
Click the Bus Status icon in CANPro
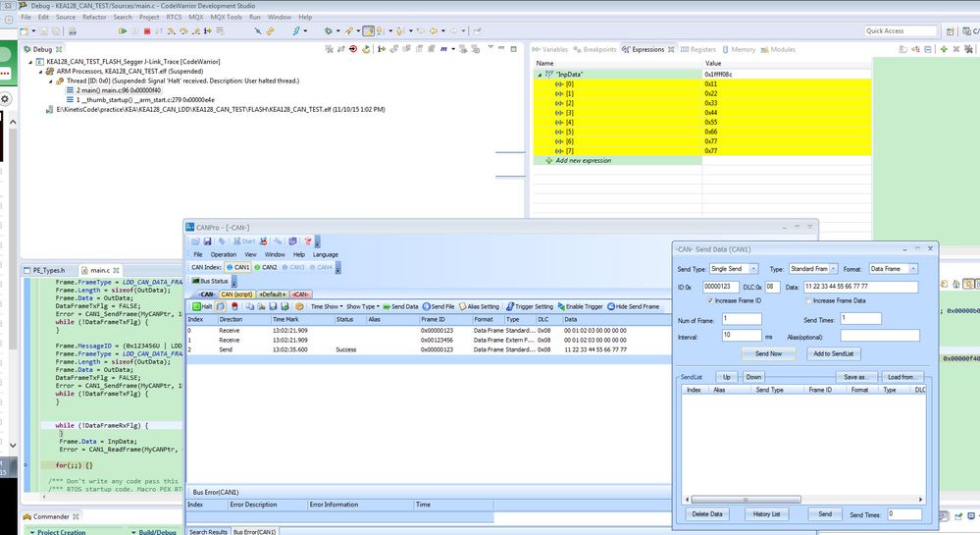195,281
